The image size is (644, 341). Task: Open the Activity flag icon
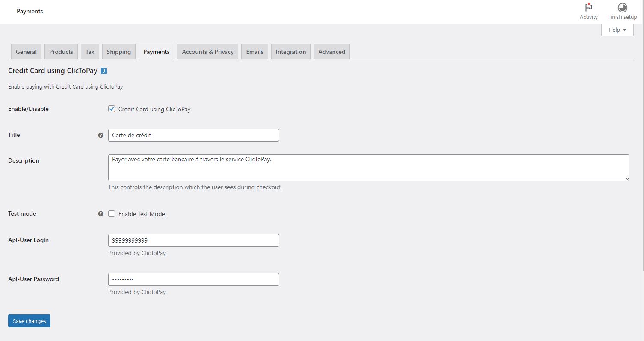pos(588,8)
